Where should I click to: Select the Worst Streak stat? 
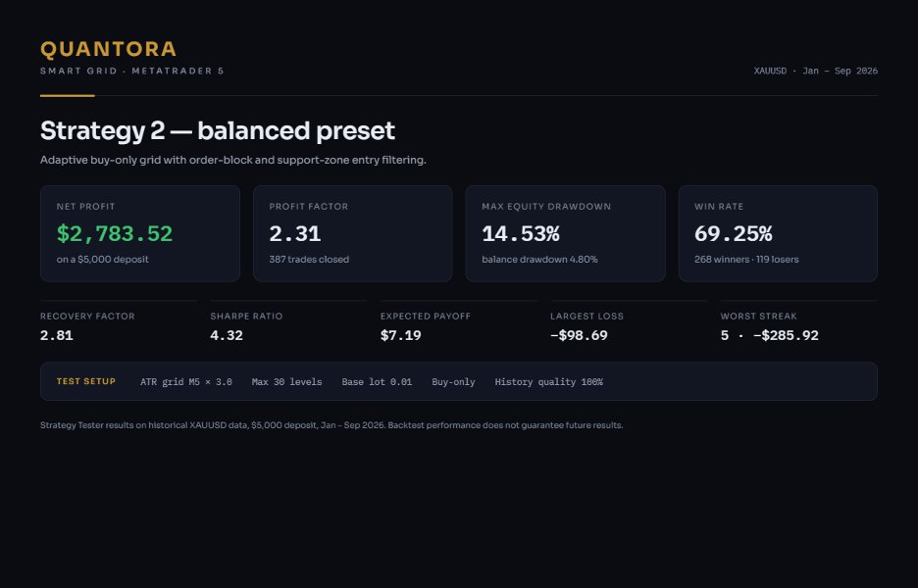click(x=798, y=323)
